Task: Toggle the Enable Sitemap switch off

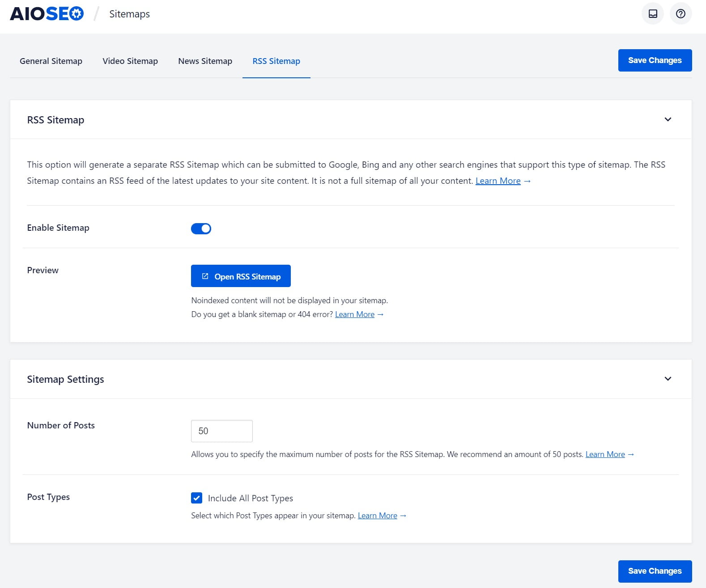Action: click(x=201, y=228)
